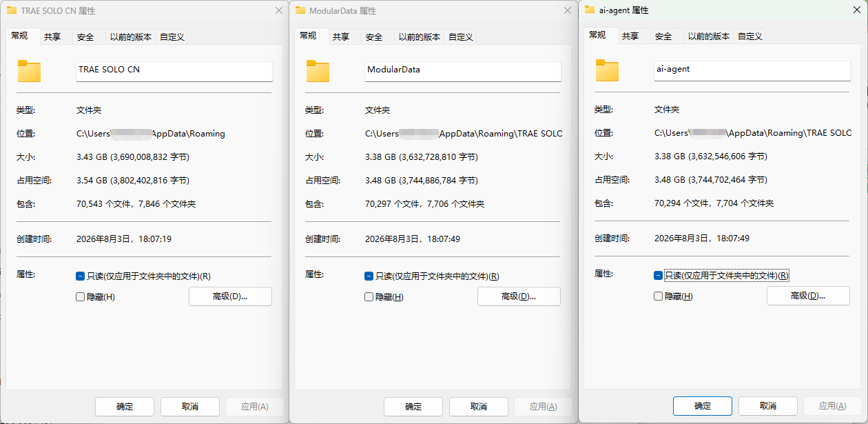The height and width of the screenshot is (424, 868).
Task: Click folder icon in TRAE SOLO CN title bar
Action: (x=12, y=11)
